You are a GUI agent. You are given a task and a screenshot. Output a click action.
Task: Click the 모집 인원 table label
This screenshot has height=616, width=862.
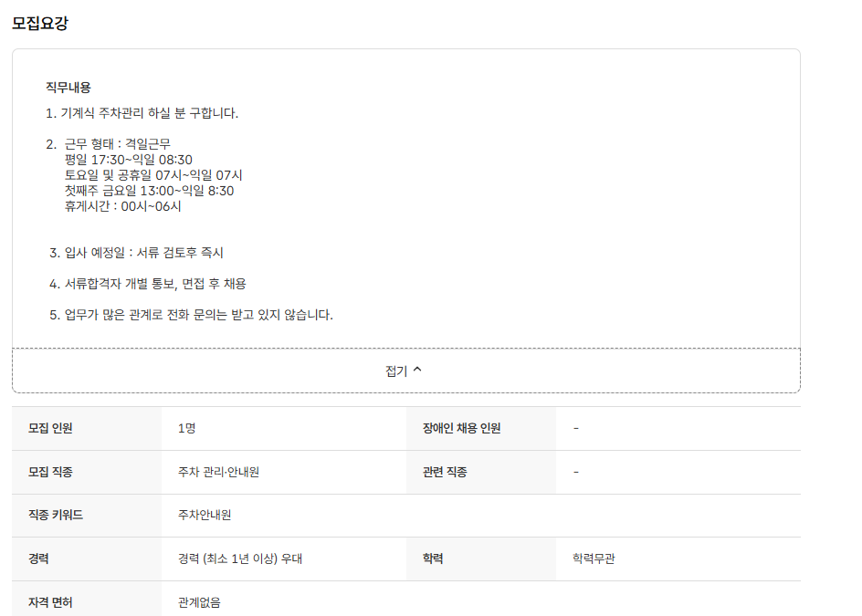50,428
